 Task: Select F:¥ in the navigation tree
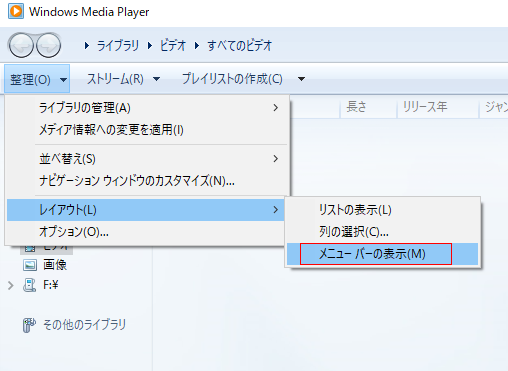click(x=51, y=285)
